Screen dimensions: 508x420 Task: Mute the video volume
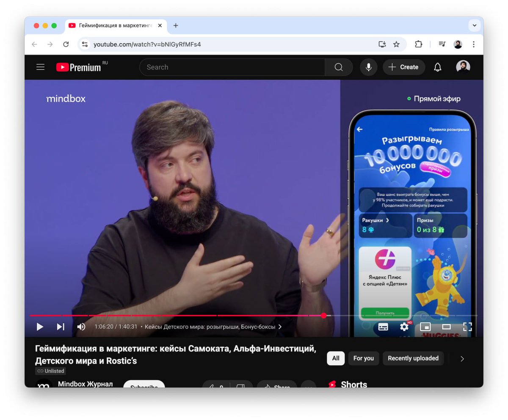(81, 327)
